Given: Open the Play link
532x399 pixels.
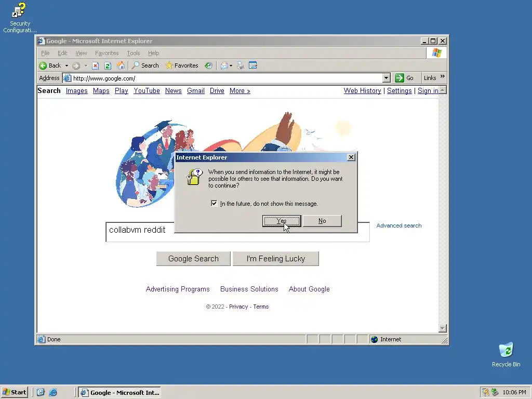Looking at the screenshot, I should pos(122,91).
